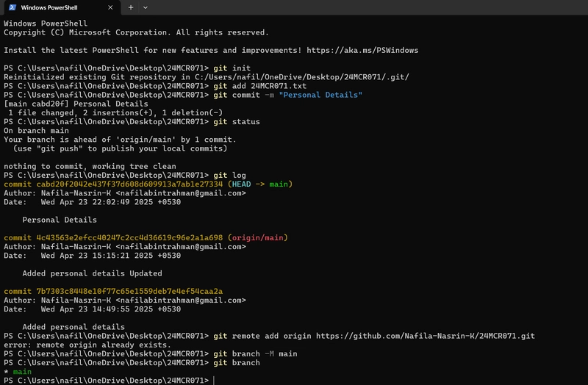The height and width of the screenshot is (385, 588).
Task: Click 'Your branch is ahead of origin/main' line
Action: (x=120, y=140)
